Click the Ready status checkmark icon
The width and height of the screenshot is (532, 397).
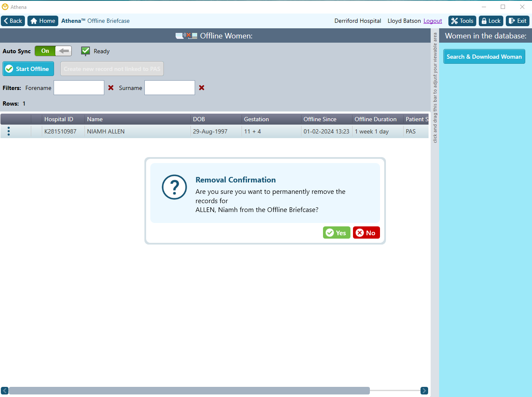pos(85,51)
